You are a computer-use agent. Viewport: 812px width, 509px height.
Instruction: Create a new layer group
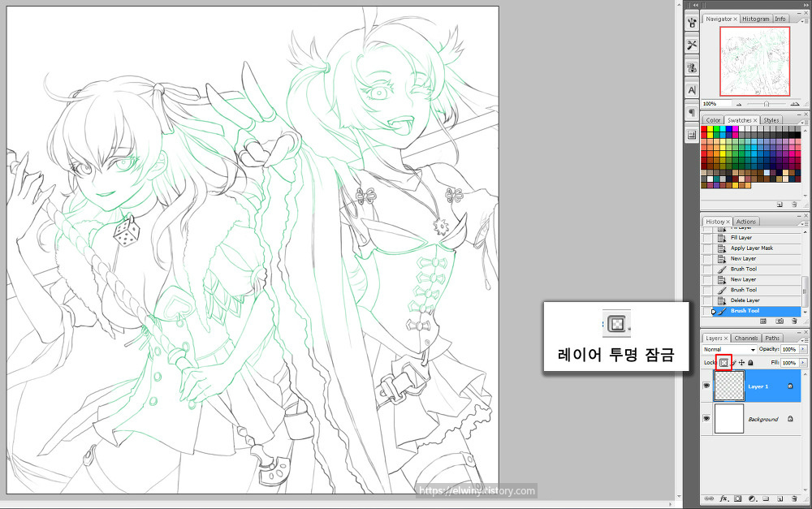coord(766,498)
